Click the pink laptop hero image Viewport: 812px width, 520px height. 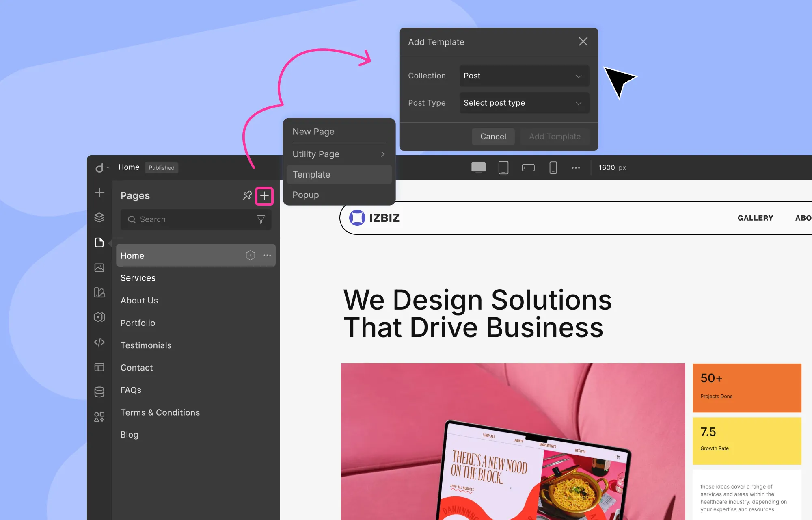pos(513,442)
